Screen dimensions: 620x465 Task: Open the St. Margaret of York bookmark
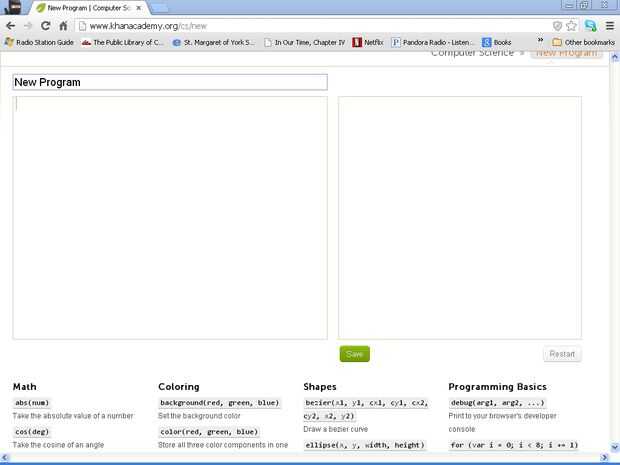214,42
